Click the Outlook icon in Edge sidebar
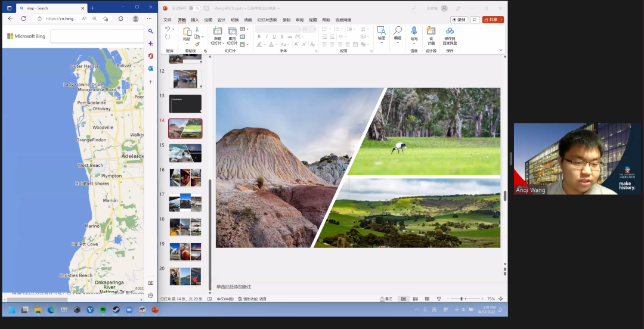The width and height of the screenshot is (644, 329). [x=151, y=69]
